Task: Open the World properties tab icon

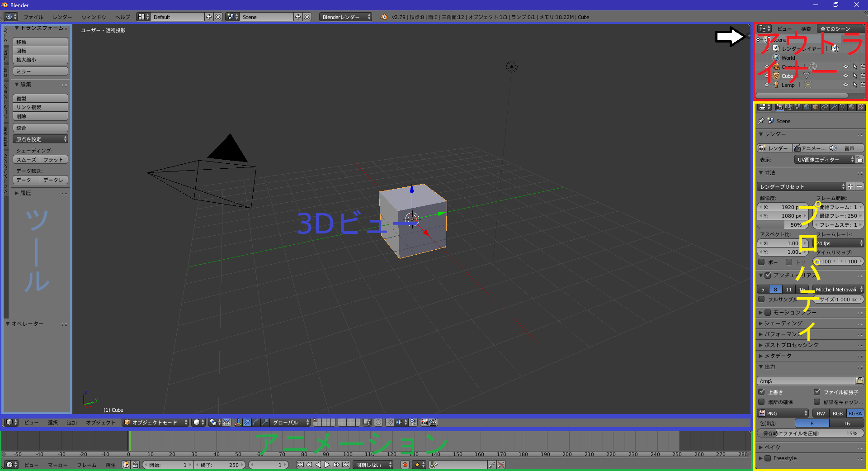Action: click(807, 107)
